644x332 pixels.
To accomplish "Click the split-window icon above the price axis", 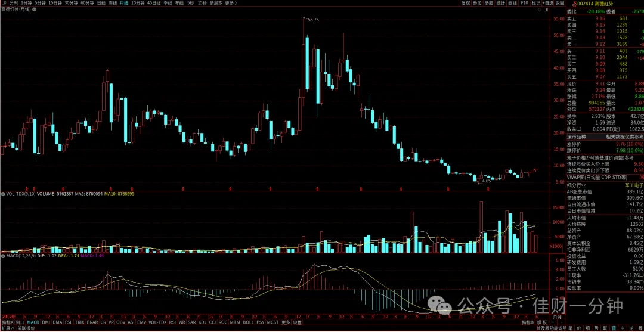I will click(x=546, y=9).
